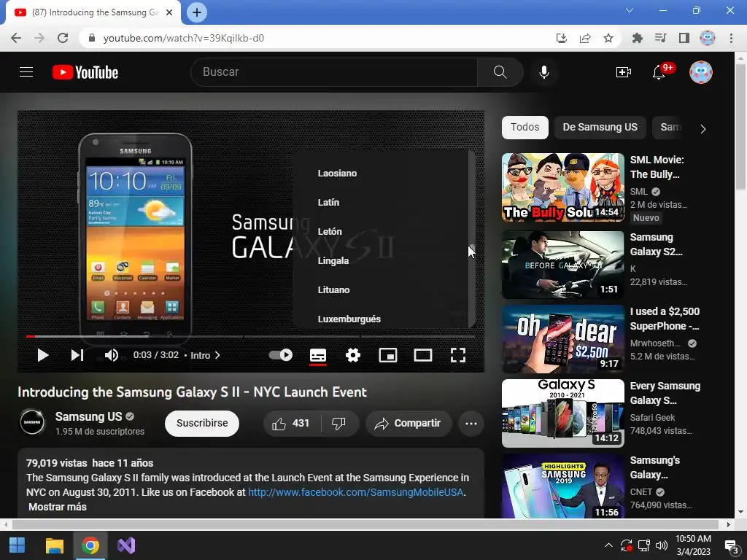Dislike the video with thumbs down
The height and width of the screenshot is (560, 747).
339,424
